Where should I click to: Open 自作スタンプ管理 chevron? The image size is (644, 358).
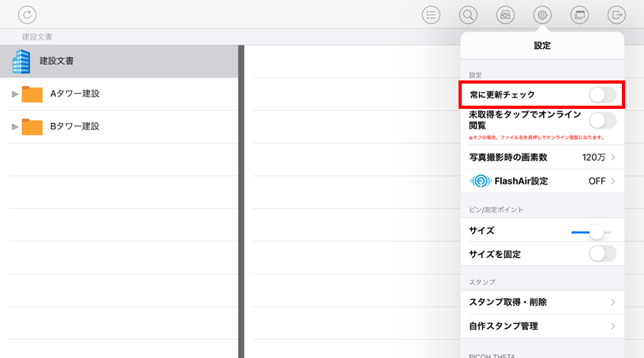tap(612, 326)
